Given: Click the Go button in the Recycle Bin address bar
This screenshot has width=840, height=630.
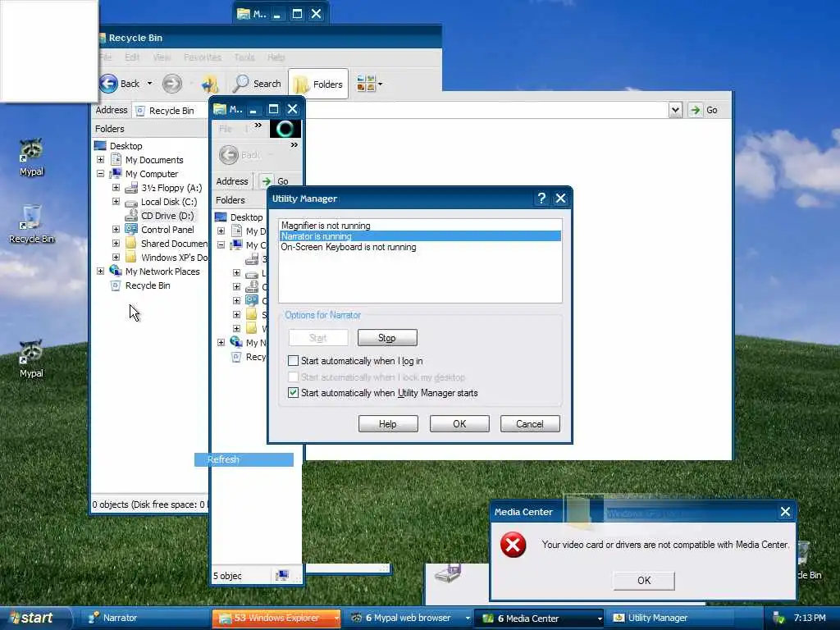Looking at the screenshot, I should [x=704, y=110].
